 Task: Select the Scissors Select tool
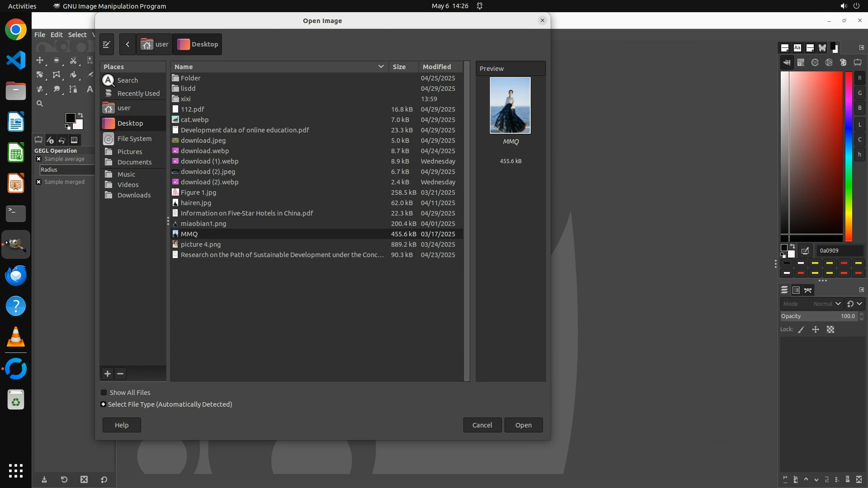pyautogui.click(x=73, y=60)
